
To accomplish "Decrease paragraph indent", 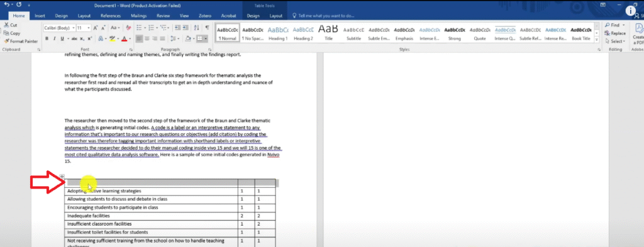I will click(x=177, y=28).
